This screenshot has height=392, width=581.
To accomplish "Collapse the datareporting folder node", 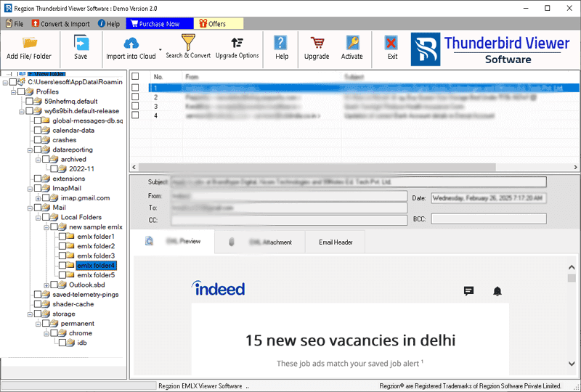I will [28, 150].
